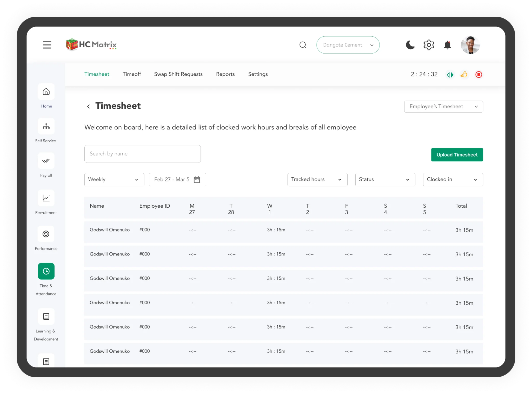Open Swap Shift Requests tab
This screenshot has width=532, height=394.
tap(178, 74)
